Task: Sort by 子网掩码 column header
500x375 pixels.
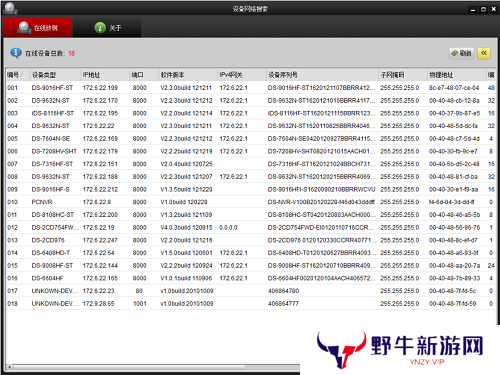Action: (x=403, y=75)
